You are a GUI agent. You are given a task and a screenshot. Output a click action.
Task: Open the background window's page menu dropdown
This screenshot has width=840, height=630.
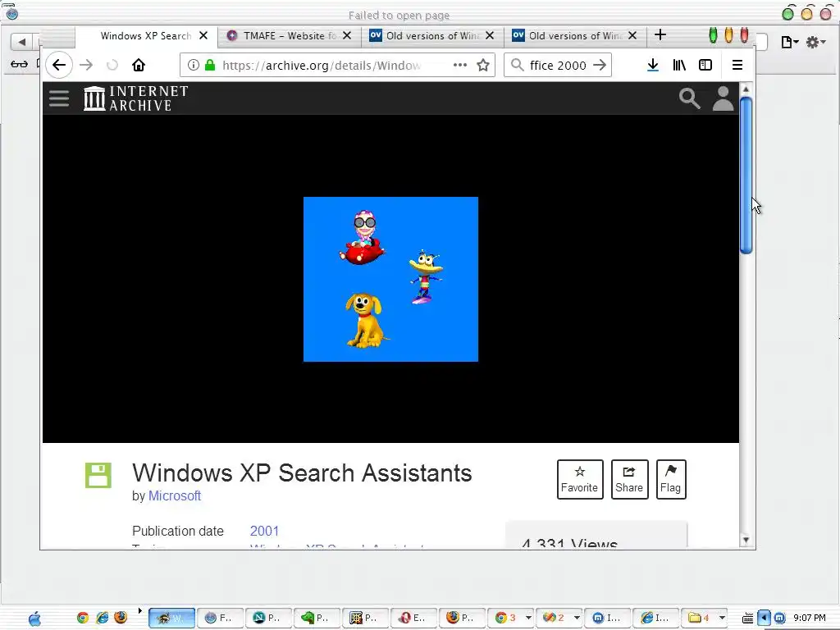(x=790, y=42)
